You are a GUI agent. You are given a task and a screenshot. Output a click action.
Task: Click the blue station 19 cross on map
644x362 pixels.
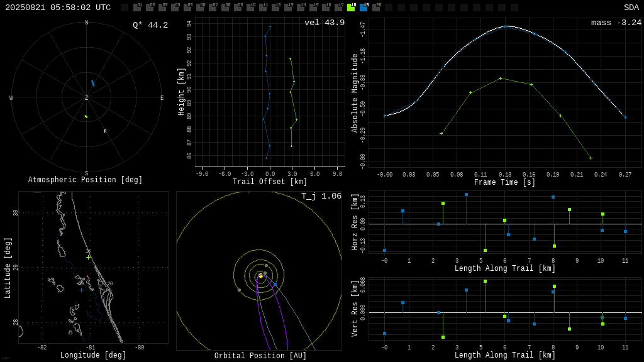(81, 290)
